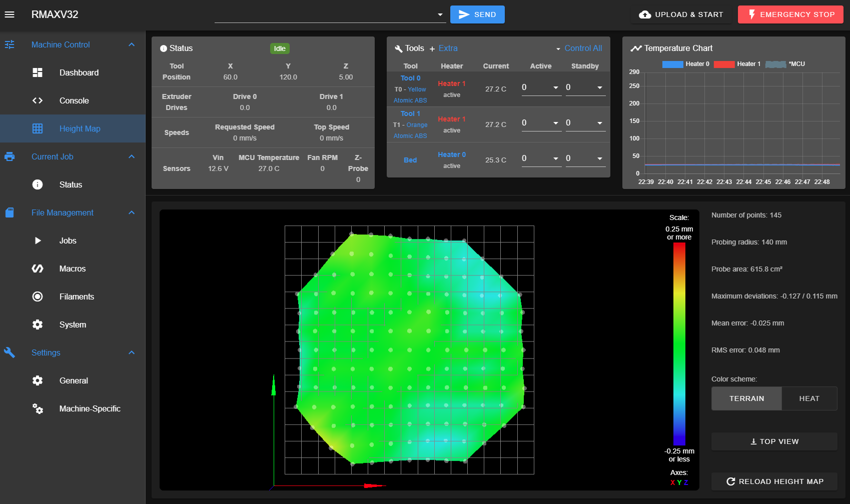Click the Machine-Specific gears icon
The height and width of the screenshot is (504, 850).
coord(38,408)
